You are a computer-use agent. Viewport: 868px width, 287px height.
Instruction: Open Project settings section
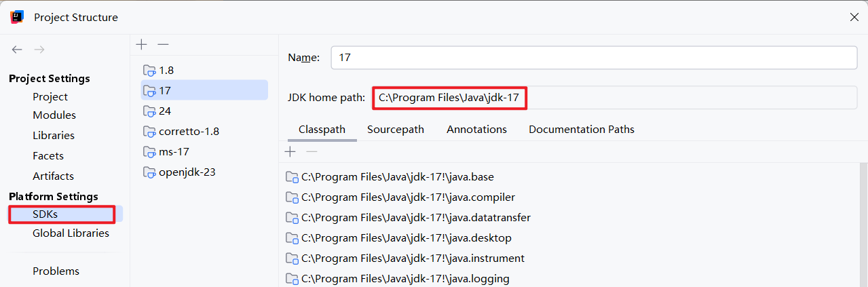(50, 97)
